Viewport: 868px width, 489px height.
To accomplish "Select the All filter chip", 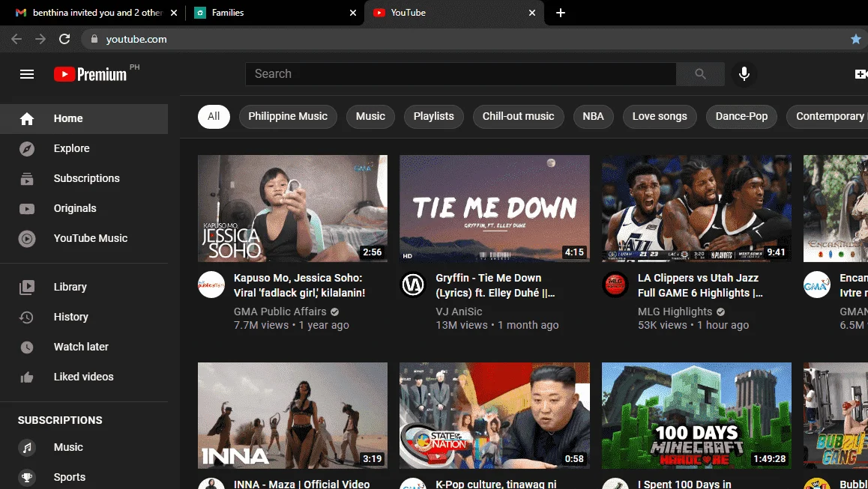I will [x=214, y=117].
